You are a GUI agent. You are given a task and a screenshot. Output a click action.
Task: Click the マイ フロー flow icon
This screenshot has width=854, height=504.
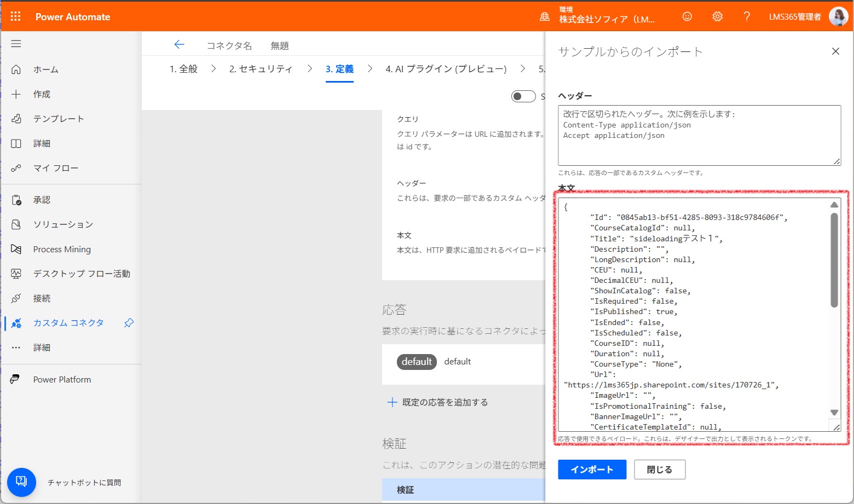pyautogui.click(x=16, y=168)
